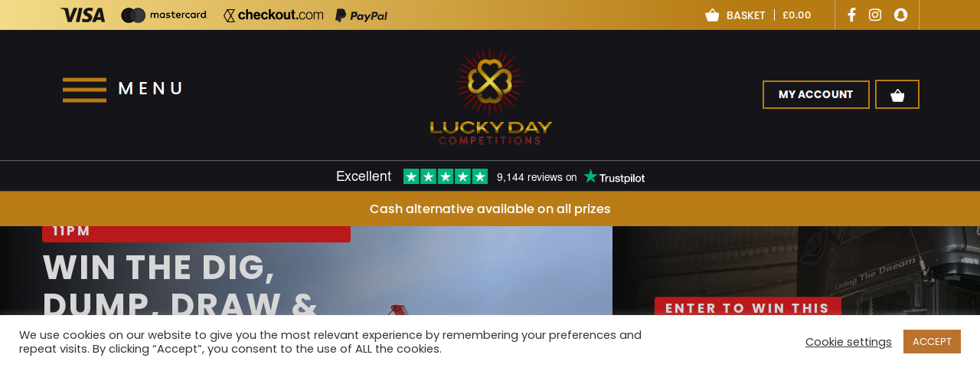Click the PayPal payment logo

pos(361,15)
